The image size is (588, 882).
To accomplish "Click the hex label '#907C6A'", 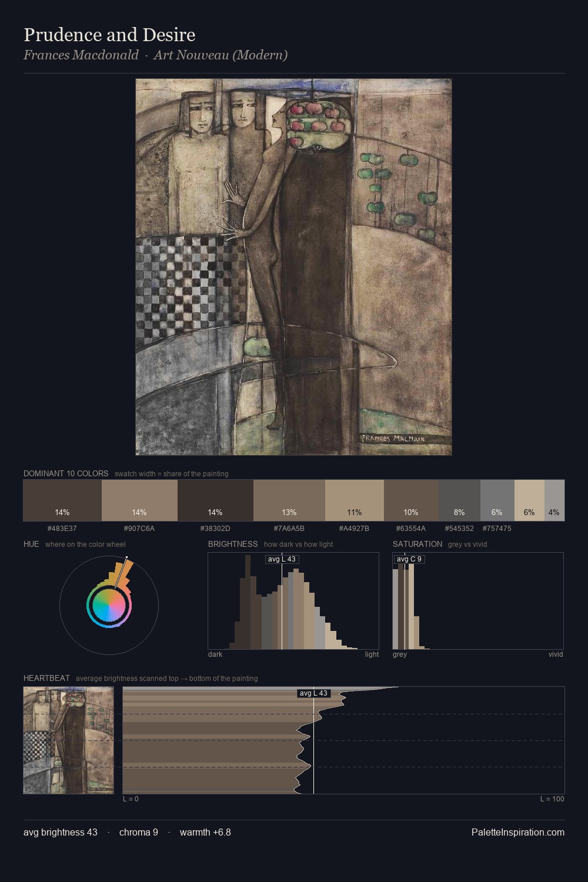I will pyautogui.click(x=139, y=528).
